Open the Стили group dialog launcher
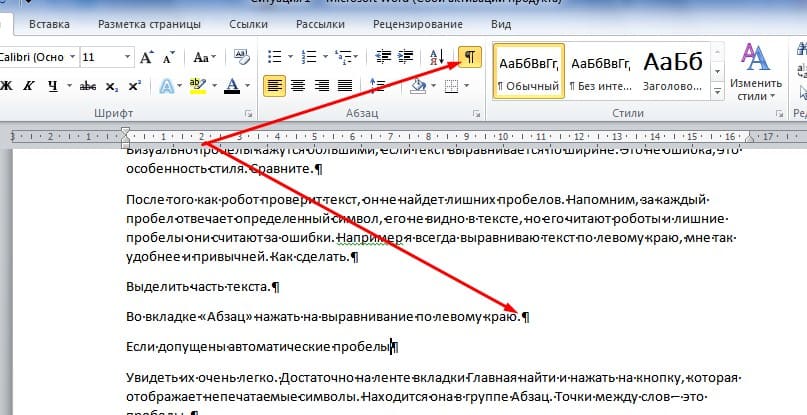807x415 pixels. (780, 114)
